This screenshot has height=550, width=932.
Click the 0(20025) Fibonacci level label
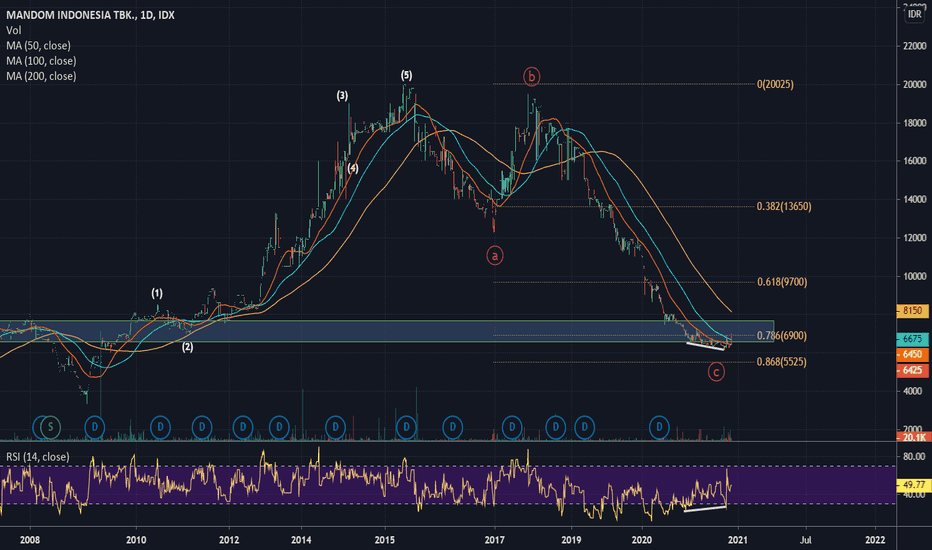pyautogui.click(x=775, y=84)
